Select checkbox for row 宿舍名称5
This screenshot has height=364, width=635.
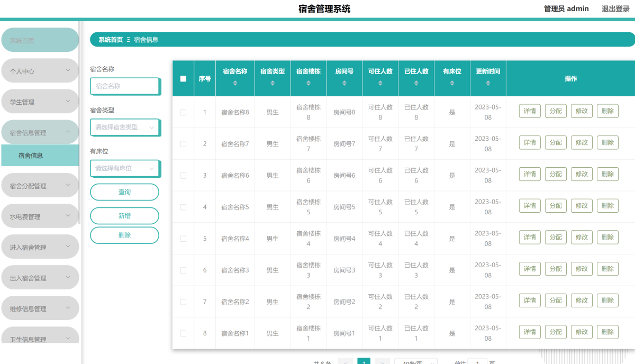(183, 207)
